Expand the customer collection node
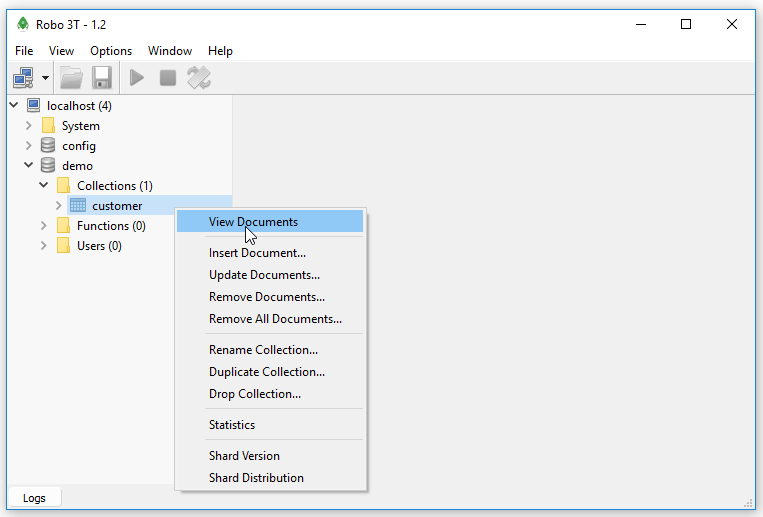This screenshot has width=763, height=517. pyautogui.click(x=59, y=205)
